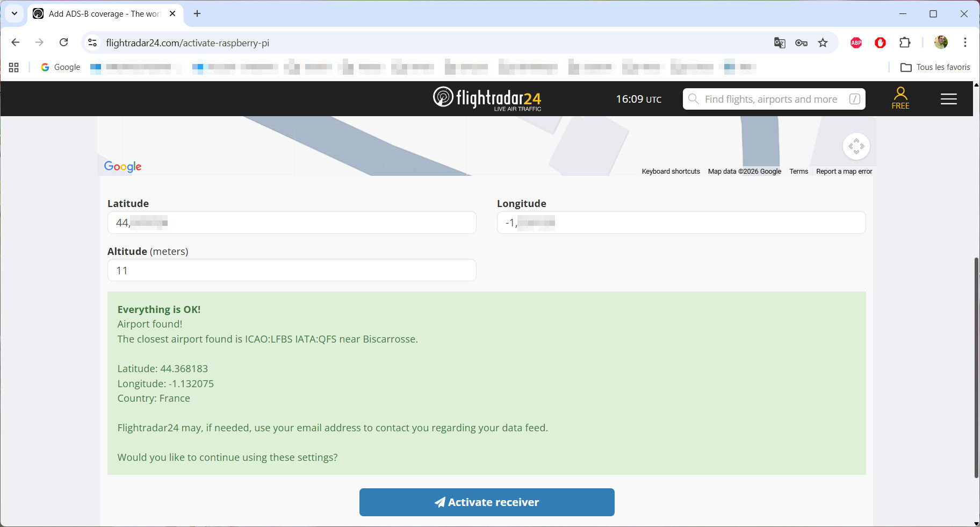Open the Google bookmark
Image resolution: width=980 pixels, height=527 pixels.
pyautogui.click(x=61, y=67)
